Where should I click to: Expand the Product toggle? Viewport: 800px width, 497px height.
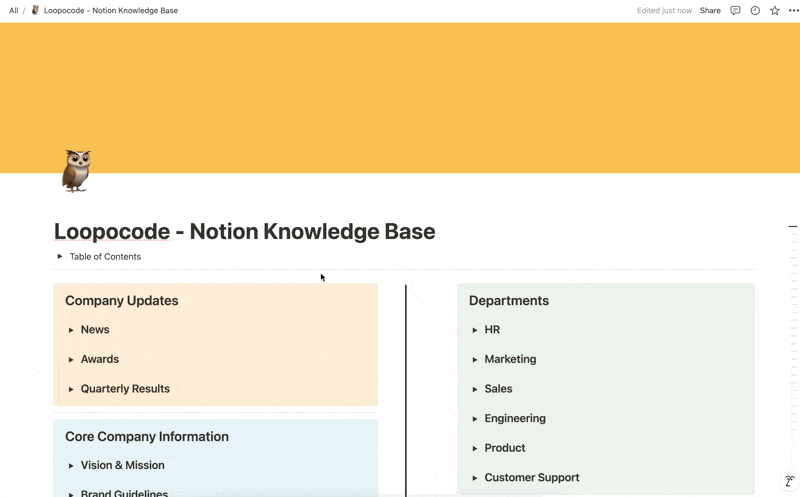pyautogui.click(x=474, y=449)
